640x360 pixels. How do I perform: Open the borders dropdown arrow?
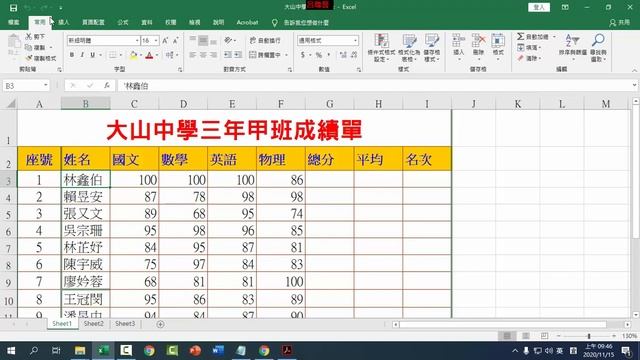pos(121,55)
